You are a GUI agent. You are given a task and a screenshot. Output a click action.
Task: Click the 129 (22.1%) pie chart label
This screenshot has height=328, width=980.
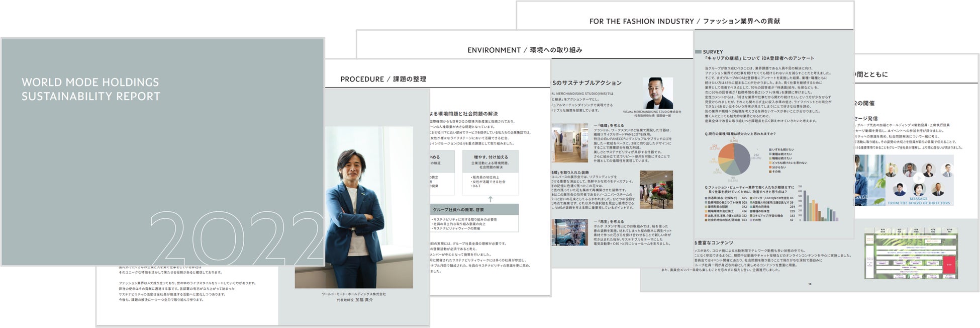click(x=715, y=147)
